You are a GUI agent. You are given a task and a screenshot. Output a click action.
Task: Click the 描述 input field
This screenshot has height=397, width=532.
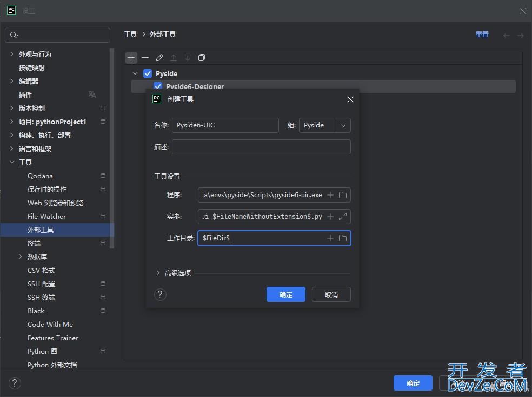click(x=261, y=147)
